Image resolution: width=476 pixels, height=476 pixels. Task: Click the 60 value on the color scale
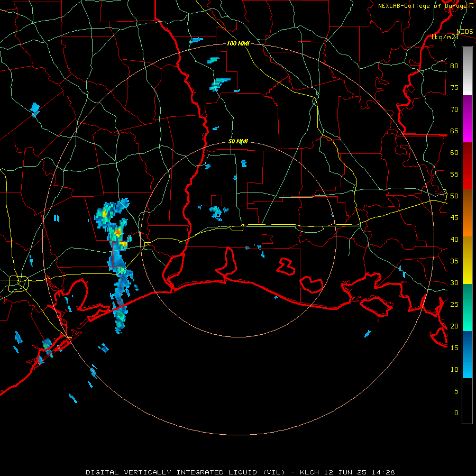pyautogui.click(x=454, y=153)
